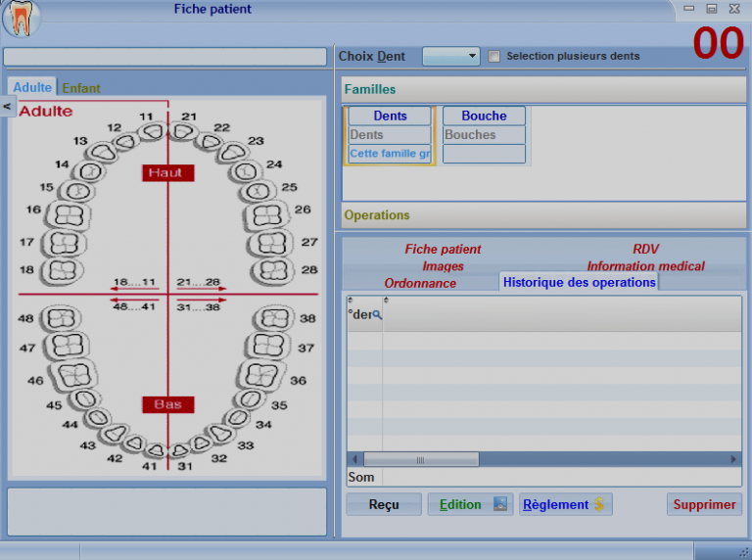Click the Edition button

point(470,504)
